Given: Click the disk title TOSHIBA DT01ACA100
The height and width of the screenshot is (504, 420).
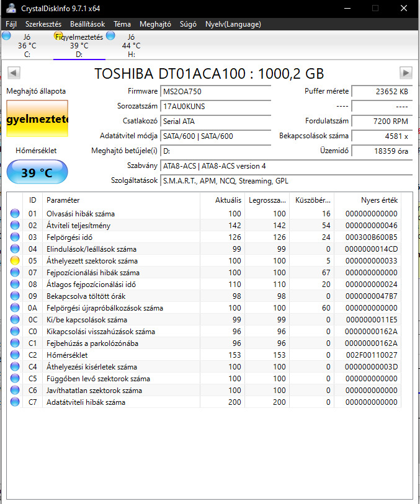Looking at the screenshot, I should coord(209,74).
